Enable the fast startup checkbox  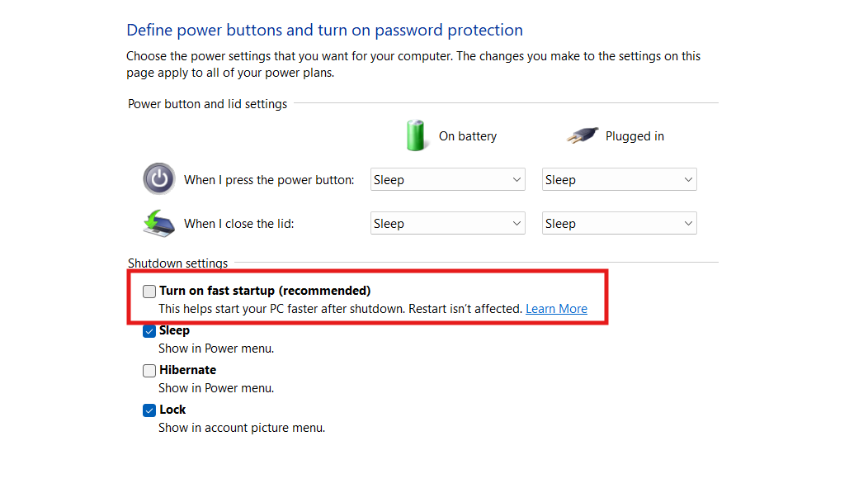149,291
